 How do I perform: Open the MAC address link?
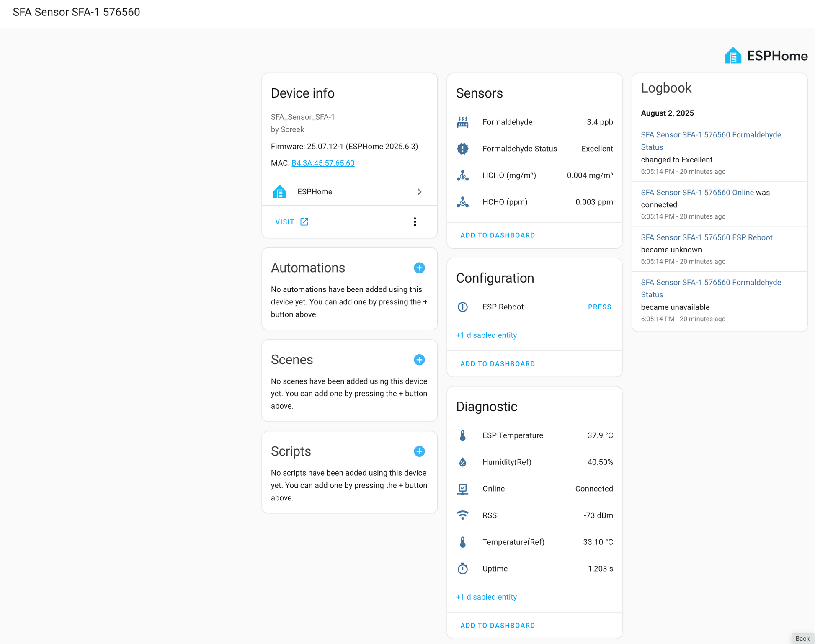pos(323,163)
